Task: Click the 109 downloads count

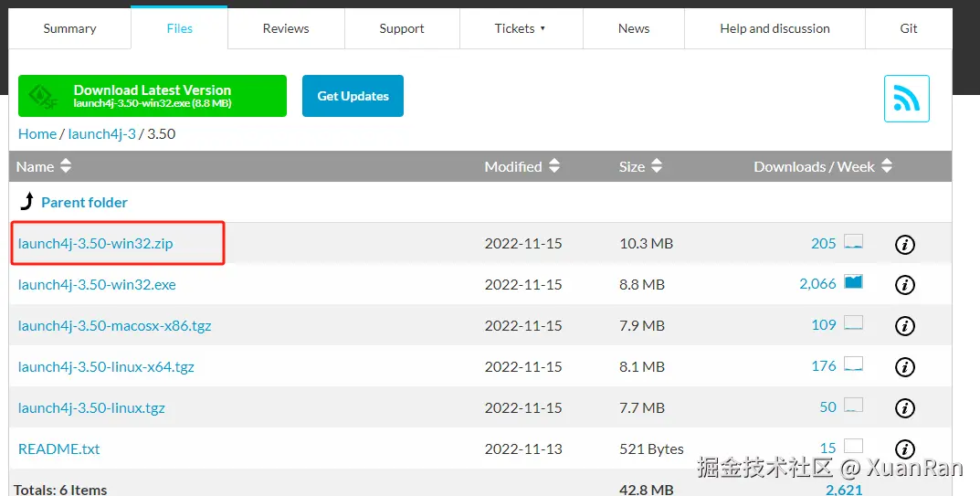Action: (823, 325)
